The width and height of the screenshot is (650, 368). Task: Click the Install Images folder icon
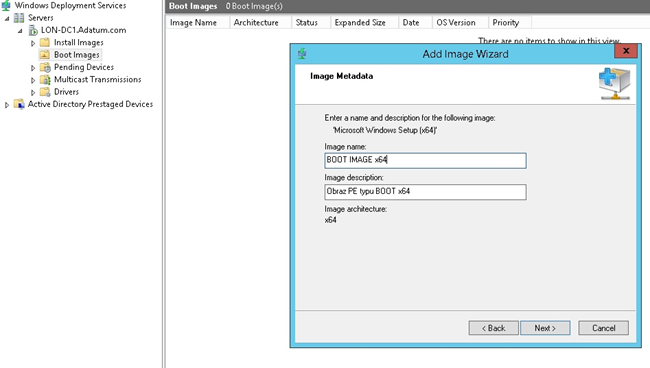coord(45,42)
